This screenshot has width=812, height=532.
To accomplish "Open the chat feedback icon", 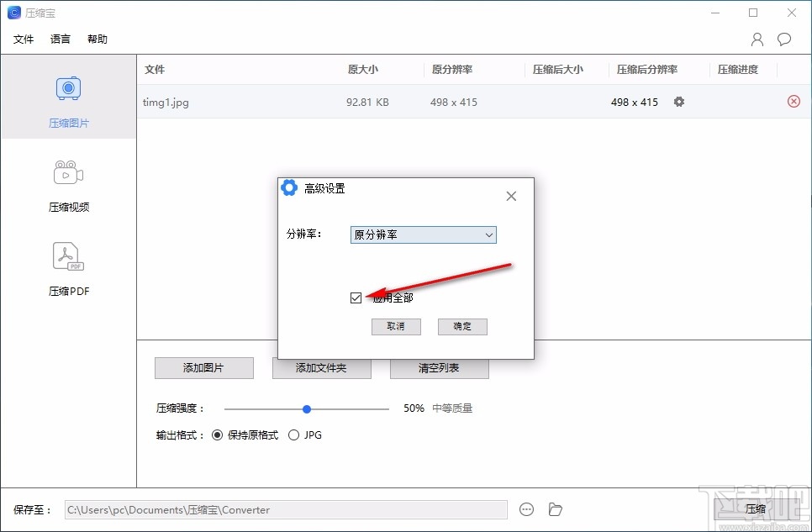I will (x=784, y=39).
